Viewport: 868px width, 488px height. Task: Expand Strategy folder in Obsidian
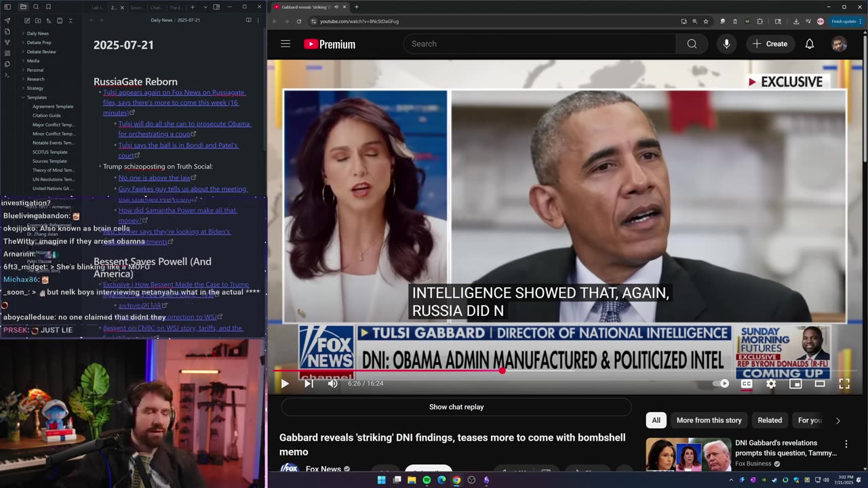coord(35,88)
